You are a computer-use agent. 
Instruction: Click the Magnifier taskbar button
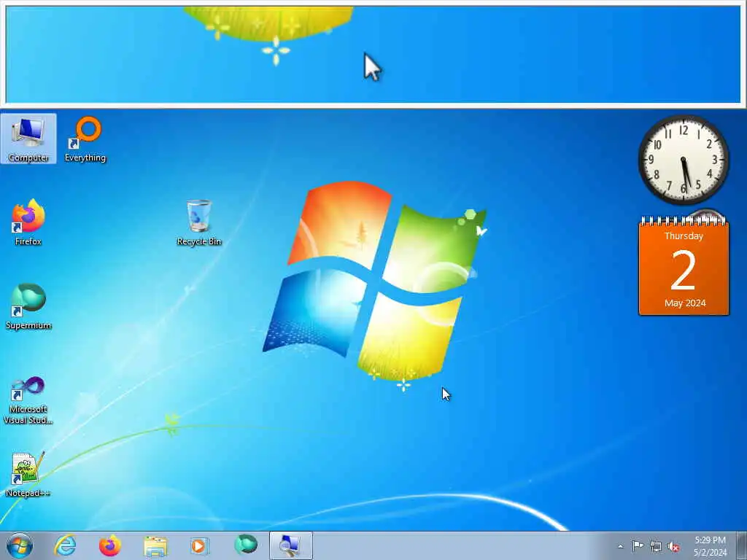[290, 545]
